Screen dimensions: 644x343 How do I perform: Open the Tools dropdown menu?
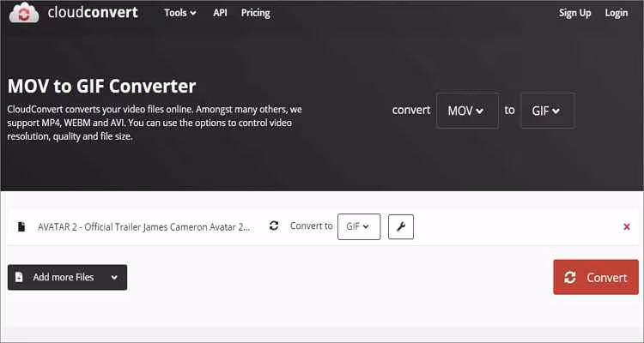180,13
